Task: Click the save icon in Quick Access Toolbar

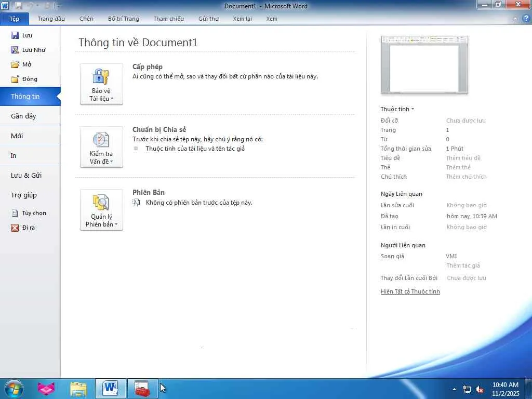Action: [18, 6]
